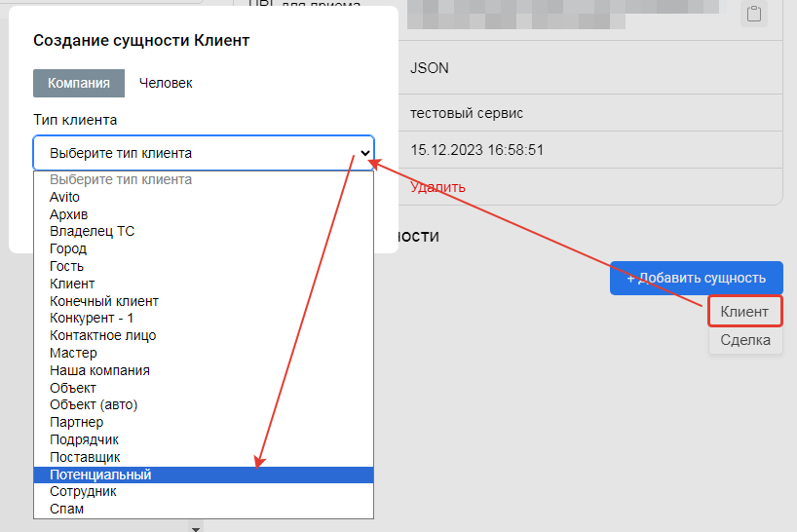Choose Avito client type option
This screenshot has width=797, height=532.
pos(65,197)
